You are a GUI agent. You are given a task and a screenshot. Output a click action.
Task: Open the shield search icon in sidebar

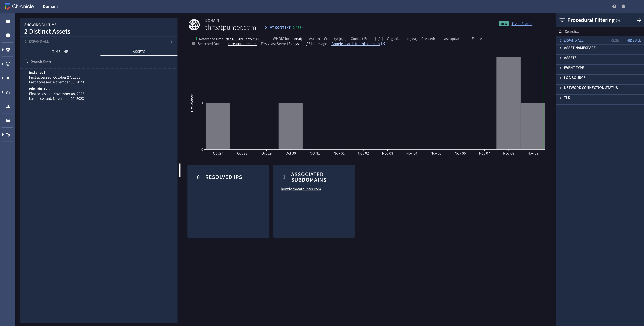[8, 50]
